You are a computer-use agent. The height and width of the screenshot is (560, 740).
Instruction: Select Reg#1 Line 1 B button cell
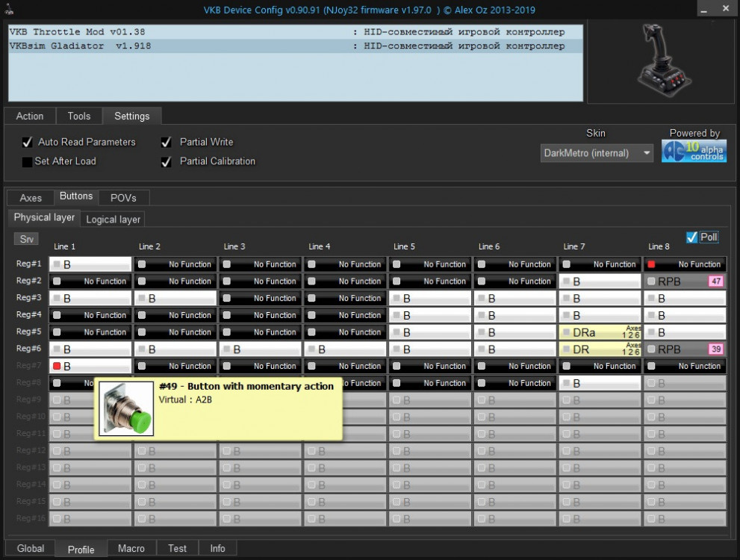click(90, 264)
